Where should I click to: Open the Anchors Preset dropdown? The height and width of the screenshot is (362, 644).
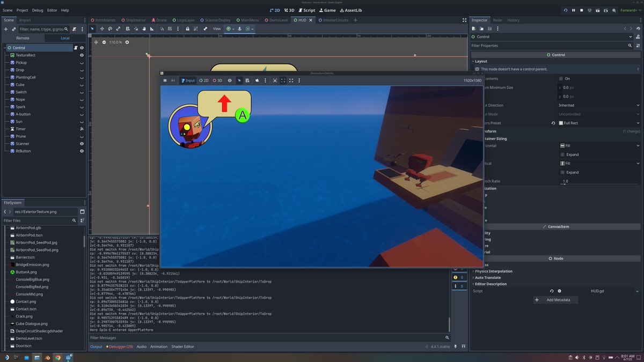[598, 123]
